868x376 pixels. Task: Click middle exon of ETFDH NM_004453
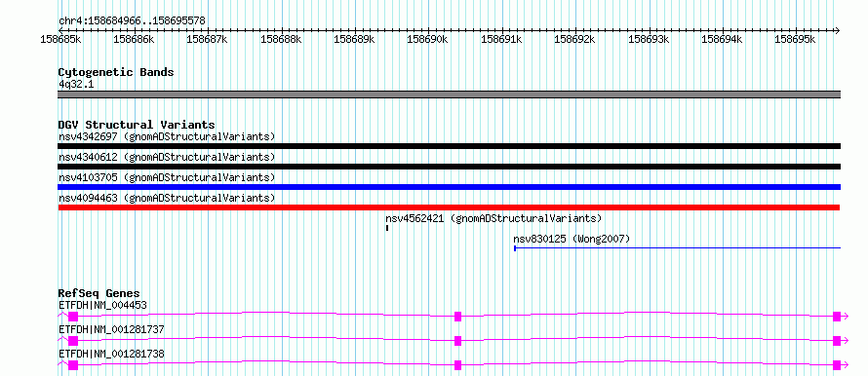457,317
